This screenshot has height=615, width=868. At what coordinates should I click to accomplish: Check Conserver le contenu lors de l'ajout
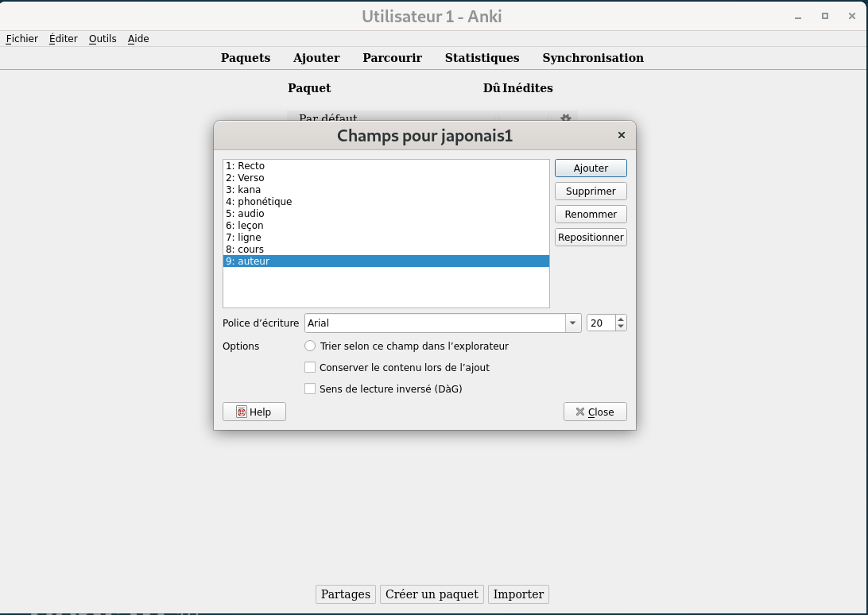pyautogui.click(x=310, y=368)
